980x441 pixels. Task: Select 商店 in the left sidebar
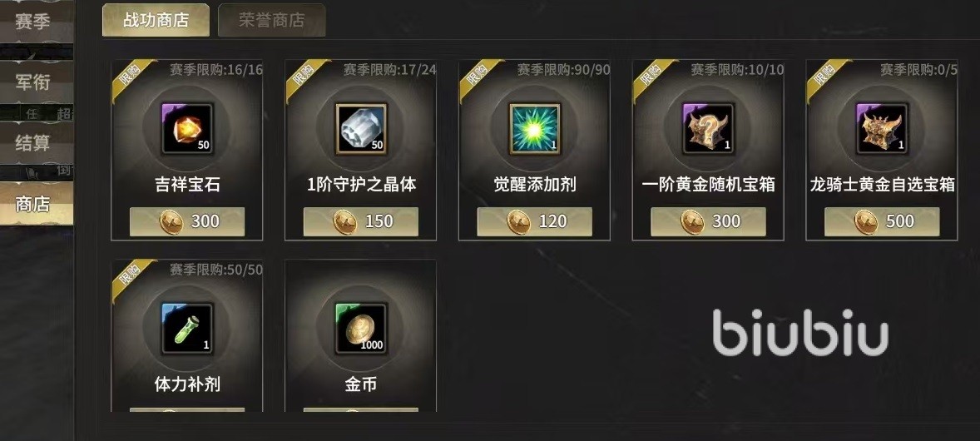34,203
